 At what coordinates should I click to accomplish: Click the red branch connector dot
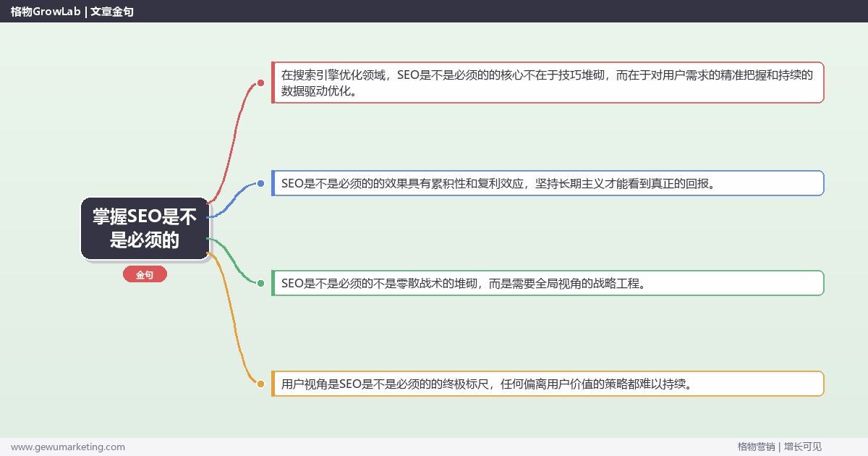pos(260,83)
